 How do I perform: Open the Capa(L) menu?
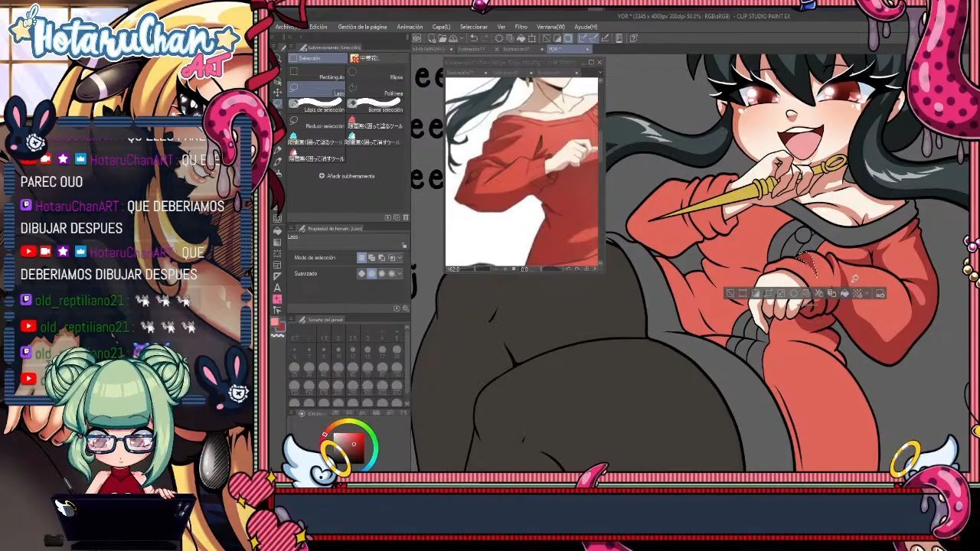click(x=441, y=27)
